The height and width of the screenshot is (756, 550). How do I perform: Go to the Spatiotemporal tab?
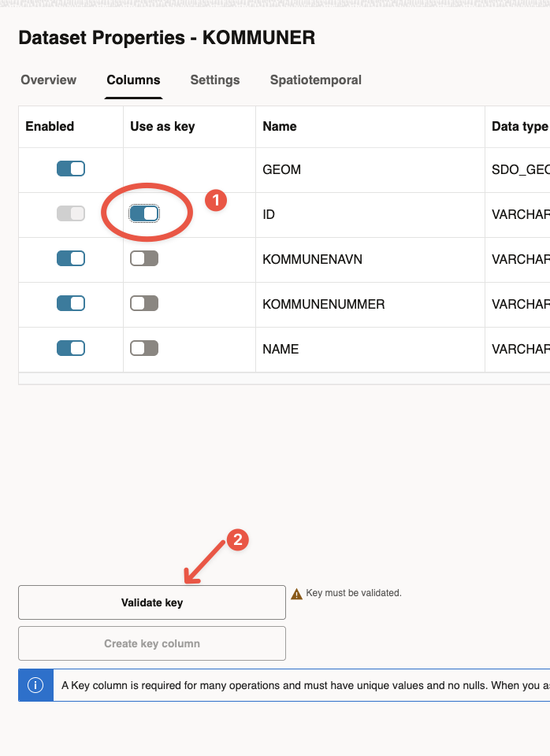(316, 80)
